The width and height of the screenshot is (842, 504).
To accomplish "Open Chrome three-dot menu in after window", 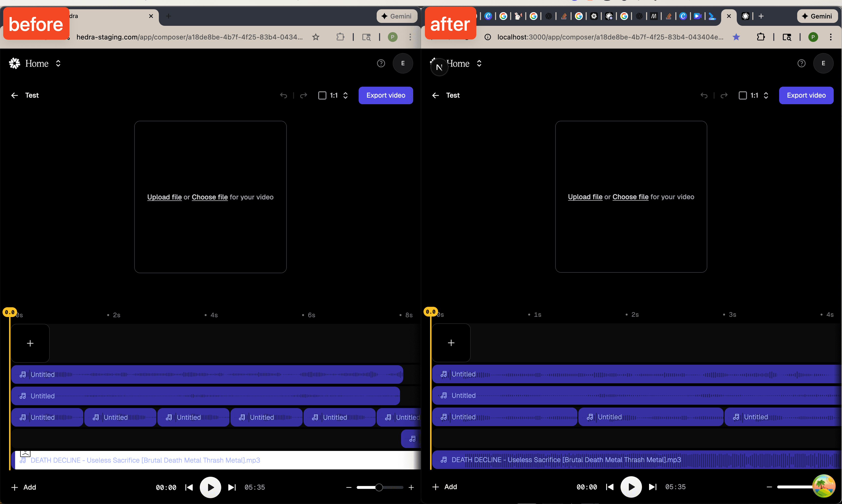I will 831,37.
